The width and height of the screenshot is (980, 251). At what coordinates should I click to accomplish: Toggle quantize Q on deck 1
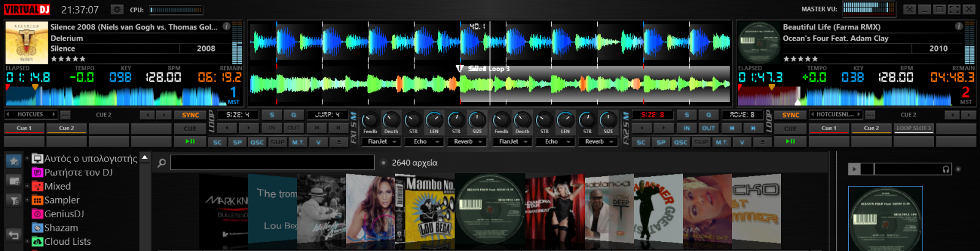click(293, 115)
